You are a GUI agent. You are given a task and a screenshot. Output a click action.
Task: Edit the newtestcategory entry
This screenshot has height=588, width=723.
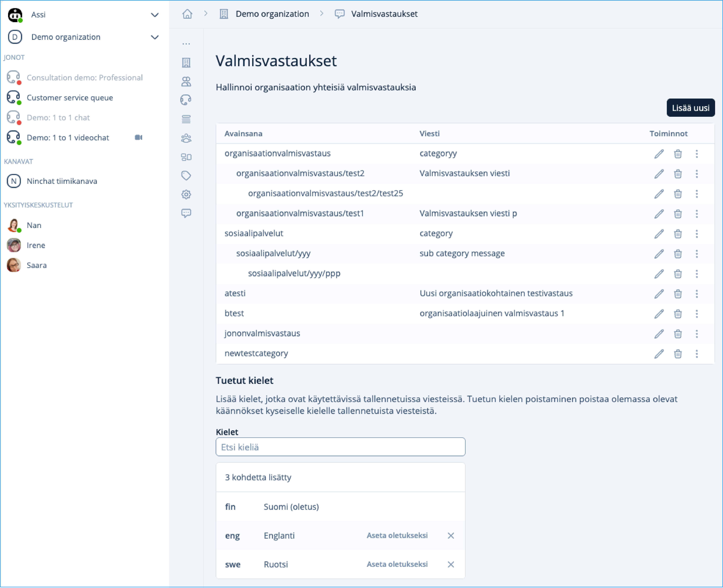coord(659,354)
